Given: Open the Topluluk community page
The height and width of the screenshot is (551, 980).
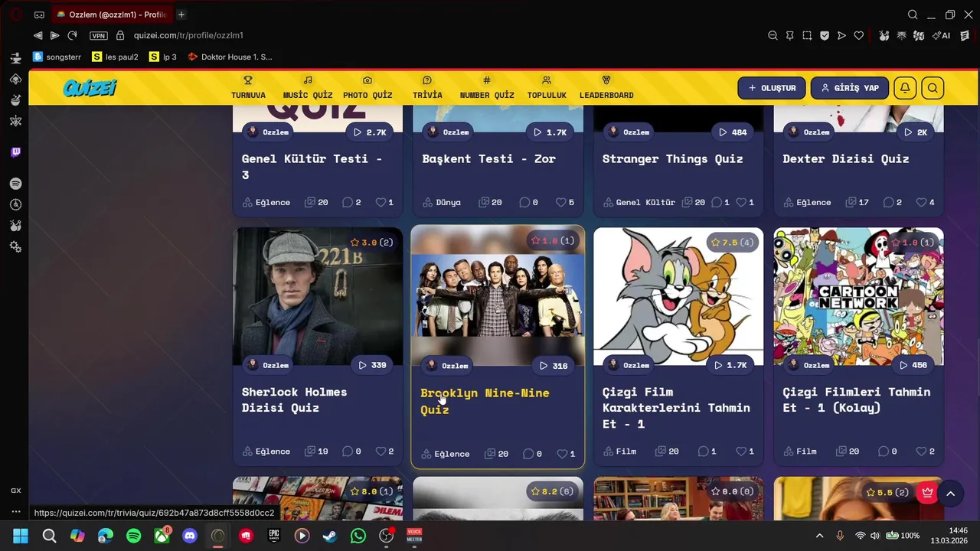Looking at the screenshot, I should 547,87.
